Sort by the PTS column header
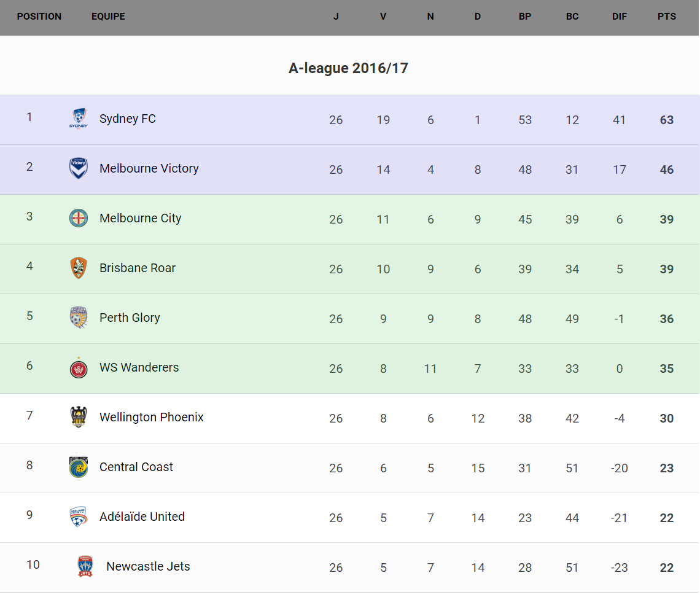This screenshot has height=597, width=700. [x=667, y=17]
